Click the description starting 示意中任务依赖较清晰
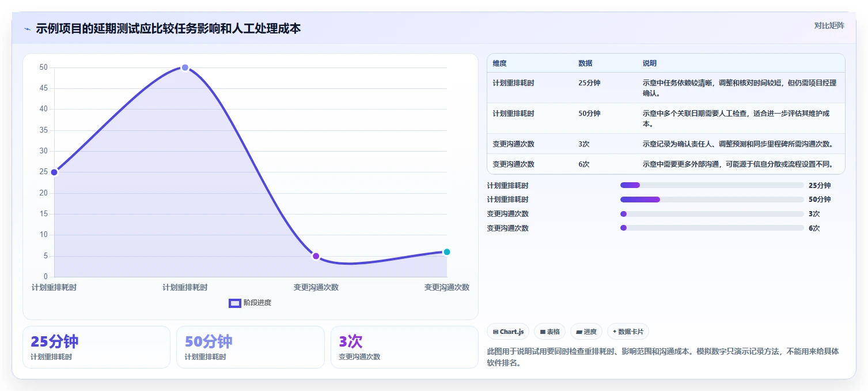The width and height of the screenshot is (868, 391). click(x=740, y=88)
